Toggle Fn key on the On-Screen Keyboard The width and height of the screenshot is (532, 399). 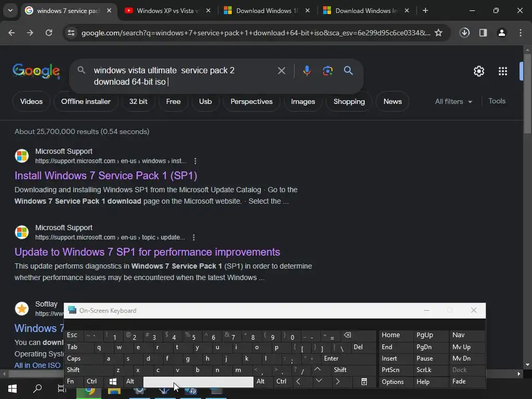[x=74, y=381]
